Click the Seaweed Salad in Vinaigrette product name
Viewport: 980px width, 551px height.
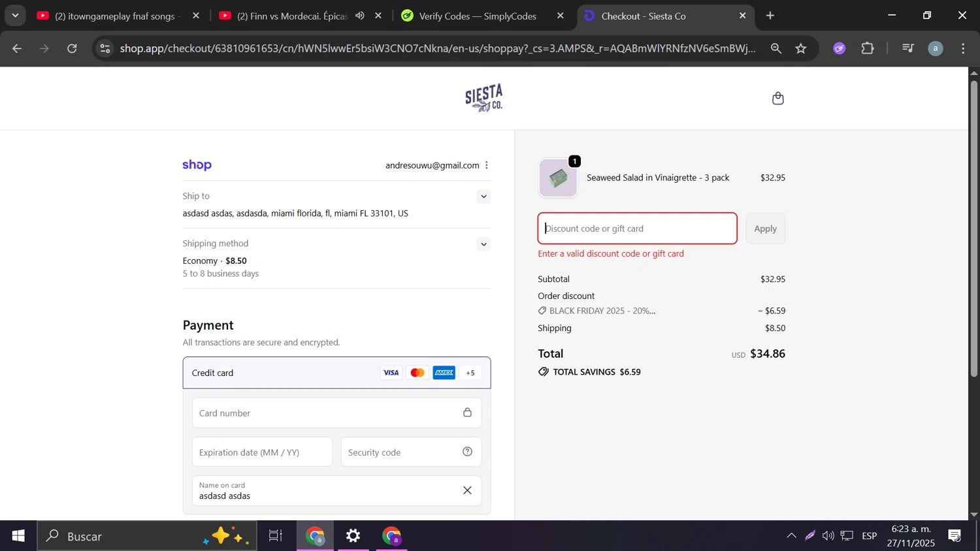[658, 178]
